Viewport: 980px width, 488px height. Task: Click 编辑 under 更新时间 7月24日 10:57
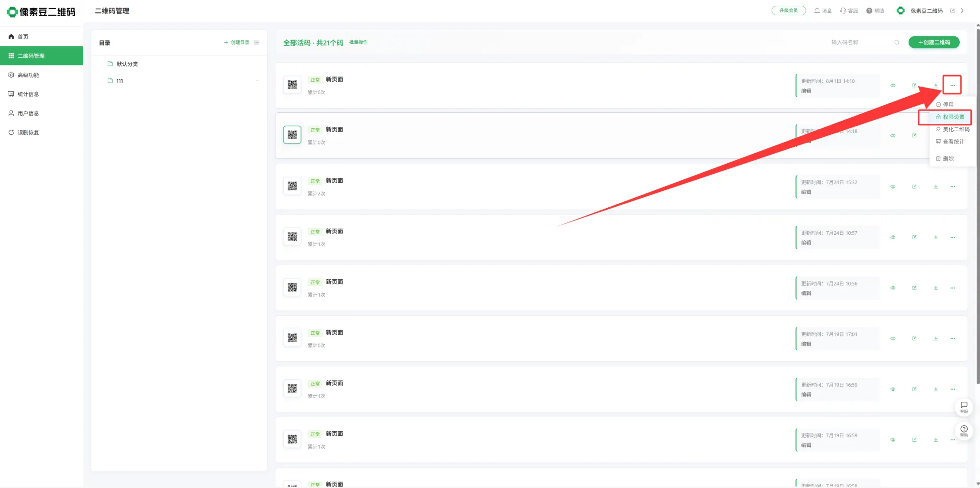click(806, 243)
